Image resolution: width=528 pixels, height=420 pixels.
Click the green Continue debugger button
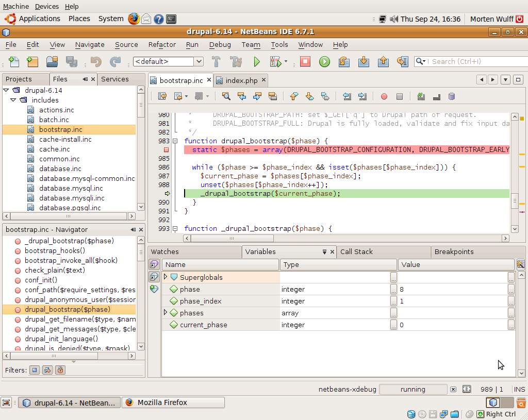pos(325,62)
